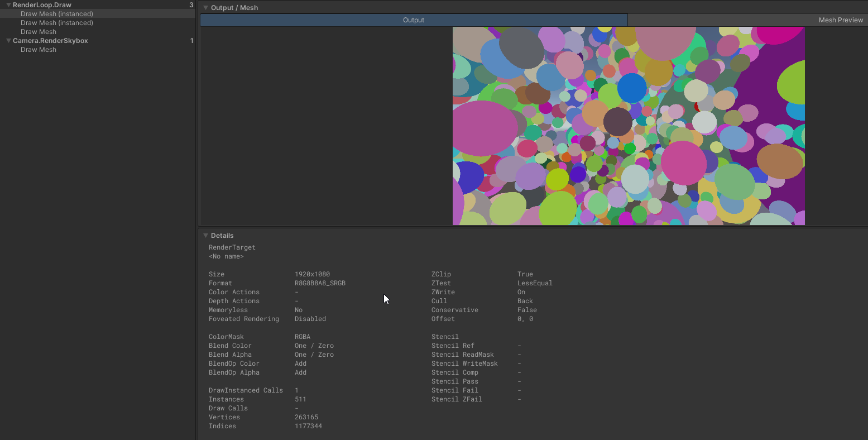Click the BlendOp Alpha value Add
868x440 pixels.
(x=300, y=372)
